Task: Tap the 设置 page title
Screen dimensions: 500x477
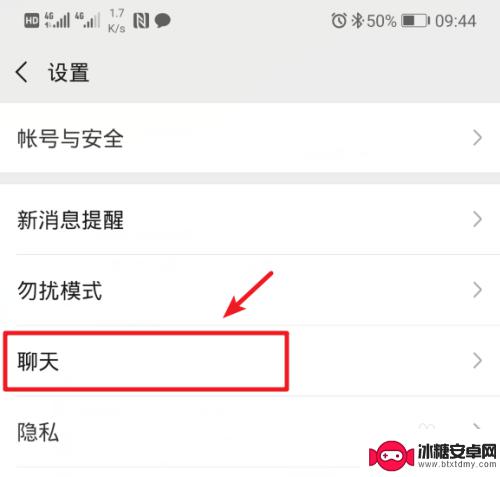Action: 69,72
